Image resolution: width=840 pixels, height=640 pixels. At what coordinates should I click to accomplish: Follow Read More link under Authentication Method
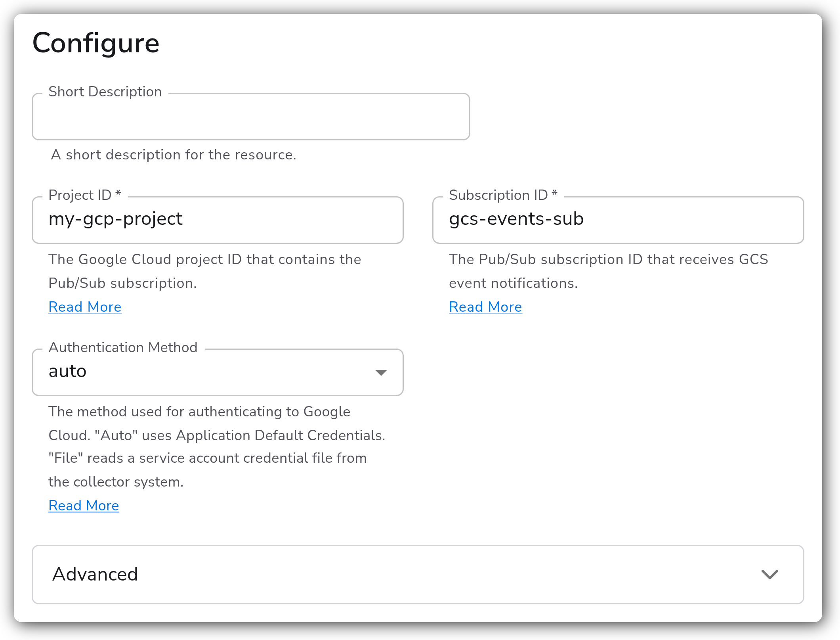click(84, 506)
